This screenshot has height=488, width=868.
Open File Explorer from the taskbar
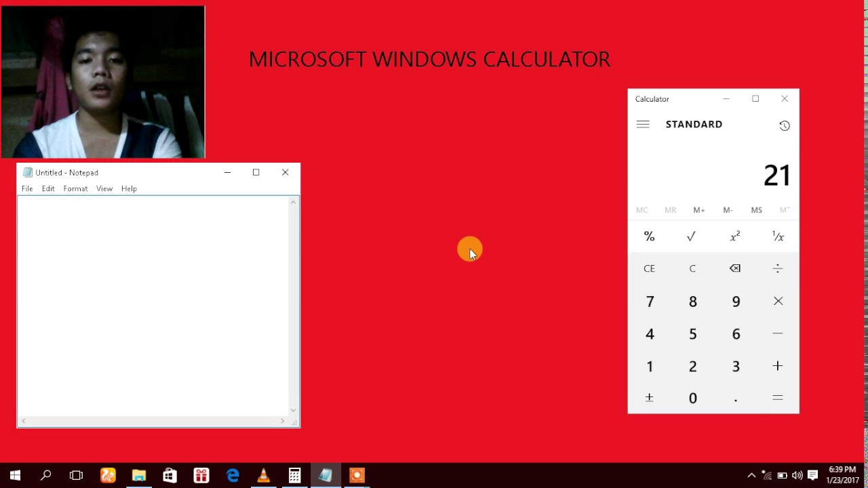(139, 476)
